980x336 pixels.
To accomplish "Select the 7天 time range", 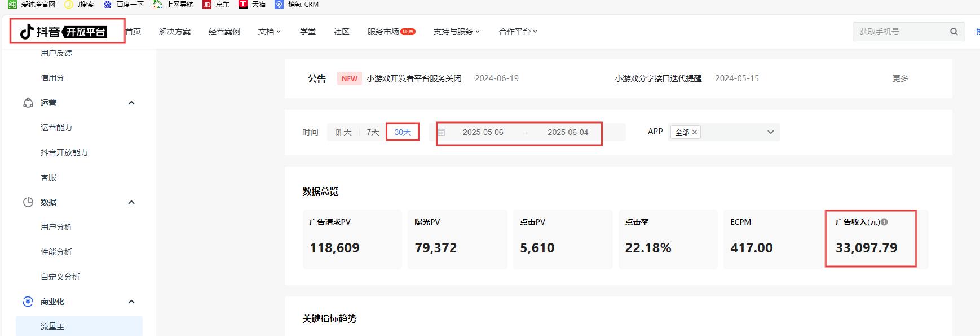I will [x=373, y=132].
